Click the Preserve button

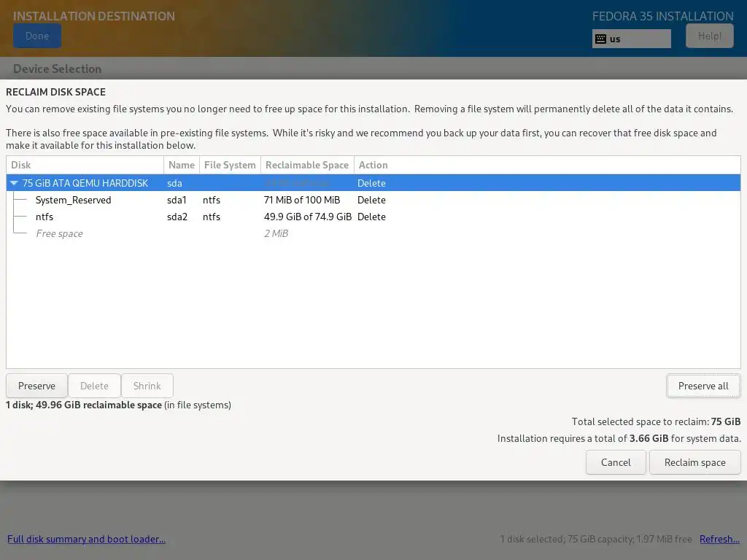[x=36, y=386]
